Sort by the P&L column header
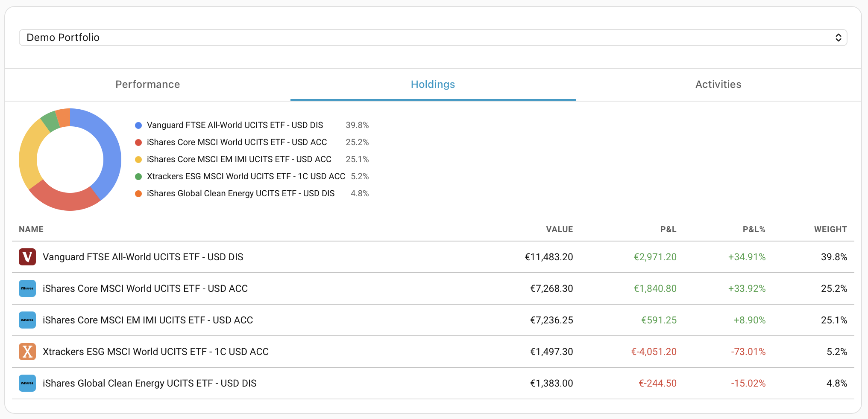This screenshot has height=419, width=868. 668,229
